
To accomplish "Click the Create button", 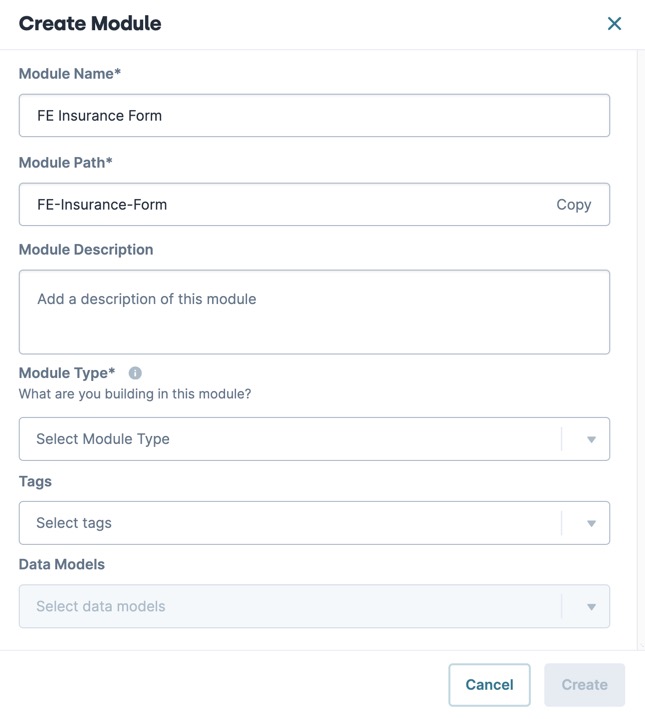I will (x=584, y=685).
